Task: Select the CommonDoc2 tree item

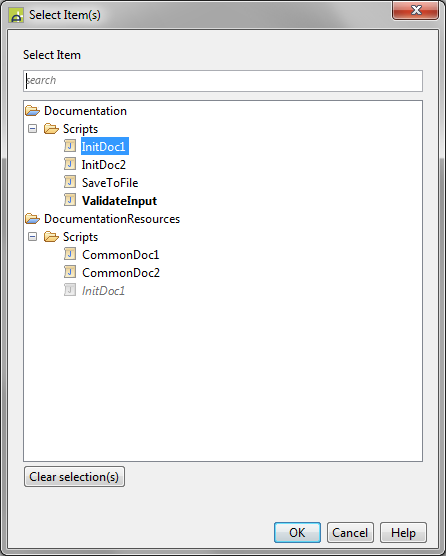Action: [x=121, y=273]
